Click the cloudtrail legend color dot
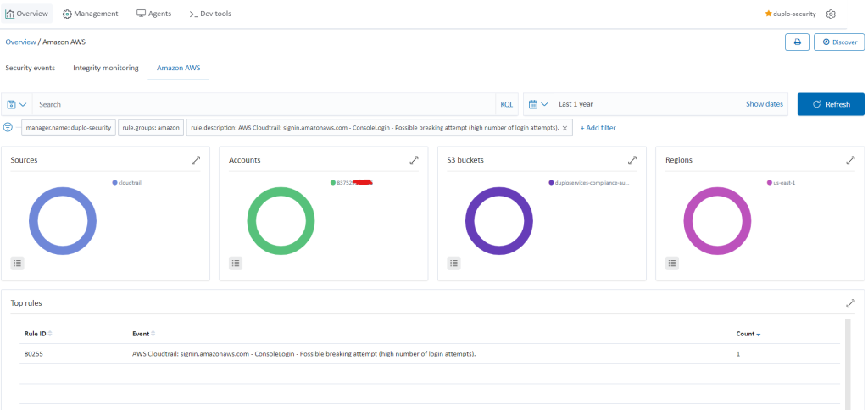Image resolution: width=868 pixels, height=410 pixels. tap(114, 182)
